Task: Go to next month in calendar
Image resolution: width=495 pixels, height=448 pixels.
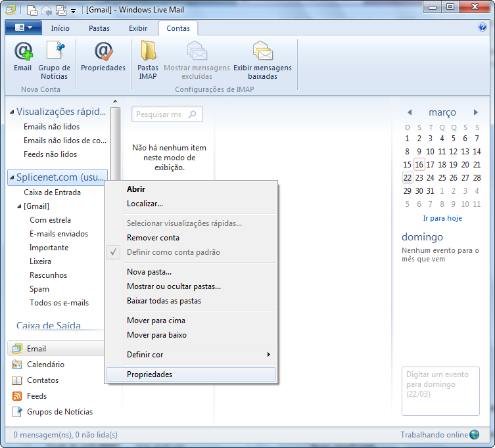Action: [476, 113]
